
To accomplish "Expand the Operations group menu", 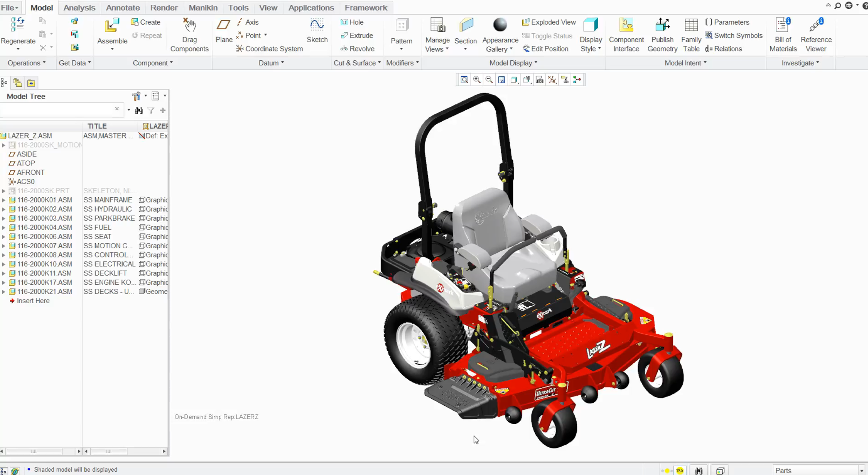I will click(x=26, y=63).
